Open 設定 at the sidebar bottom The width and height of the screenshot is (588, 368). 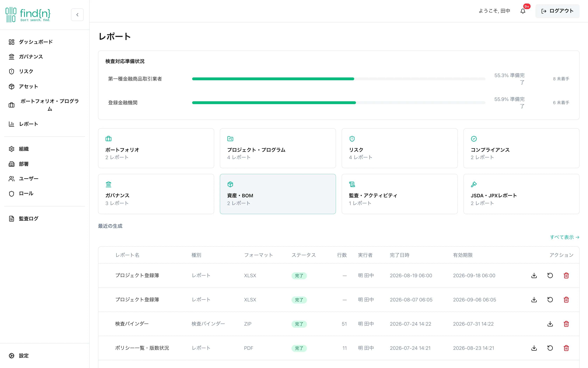44,356
